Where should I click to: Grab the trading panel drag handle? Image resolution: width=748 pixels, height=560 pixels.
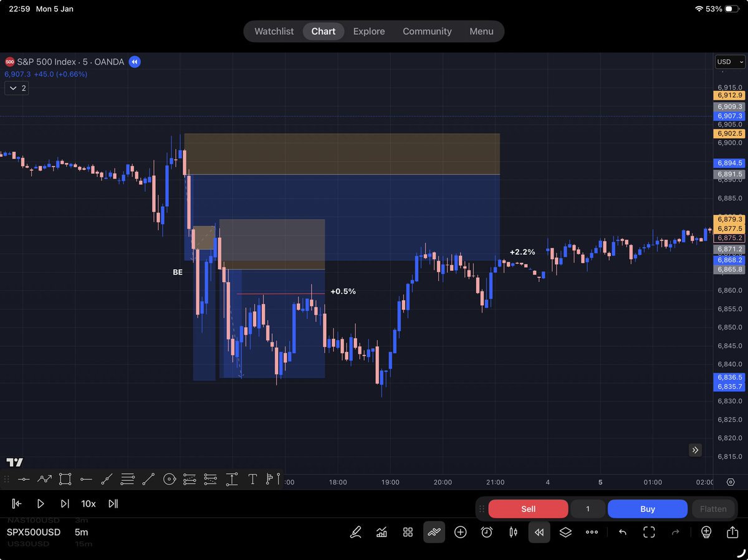pos(482,509)
